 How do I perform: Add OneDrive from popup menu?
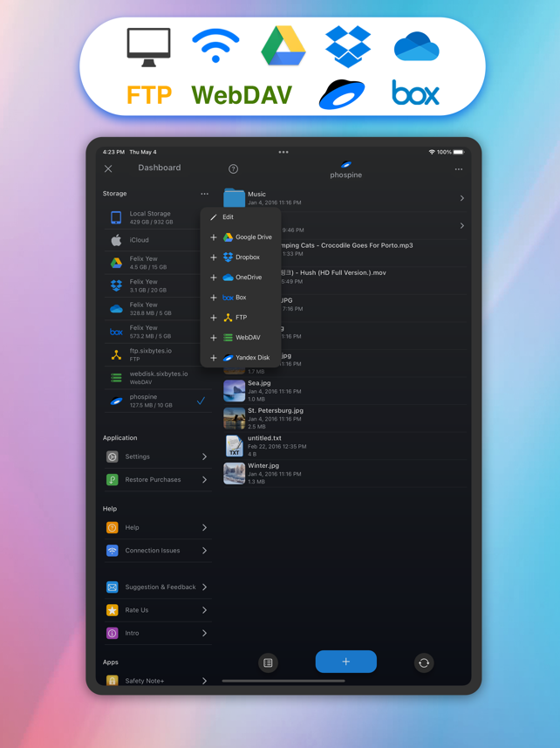(x=241, y=278)
